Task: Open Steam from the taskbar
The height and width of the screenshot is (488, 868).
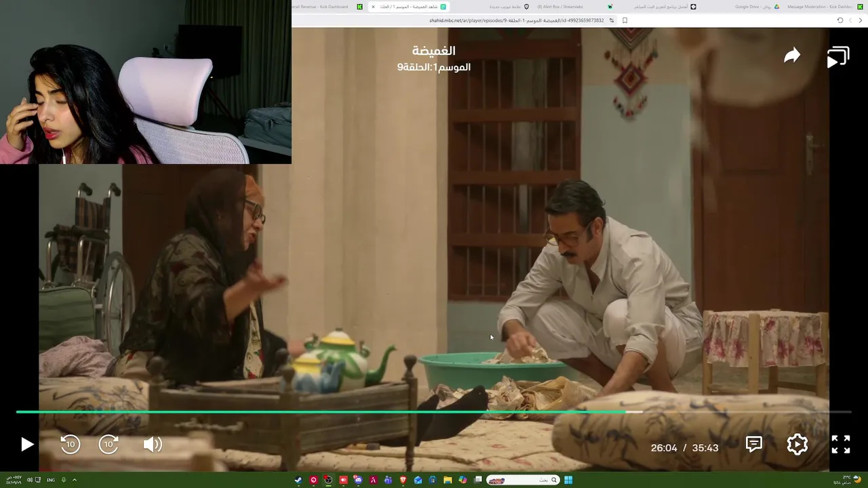Action: click(298, 480)
